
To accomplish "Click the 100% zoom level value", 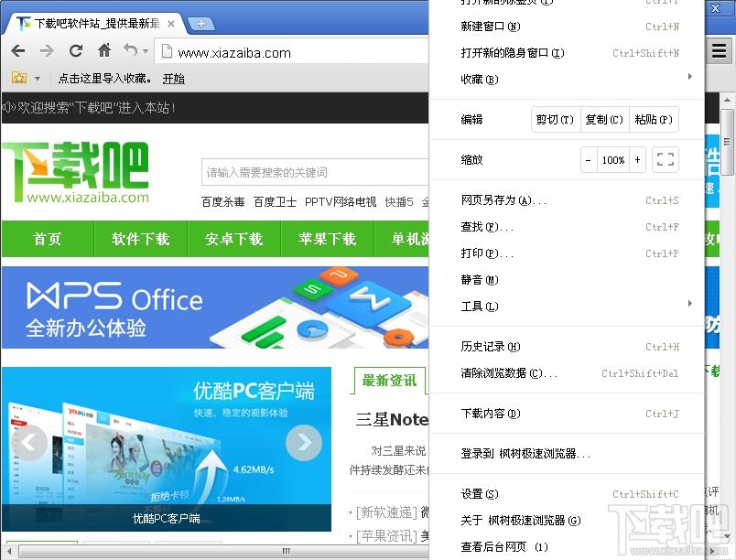I will [613, 160].
